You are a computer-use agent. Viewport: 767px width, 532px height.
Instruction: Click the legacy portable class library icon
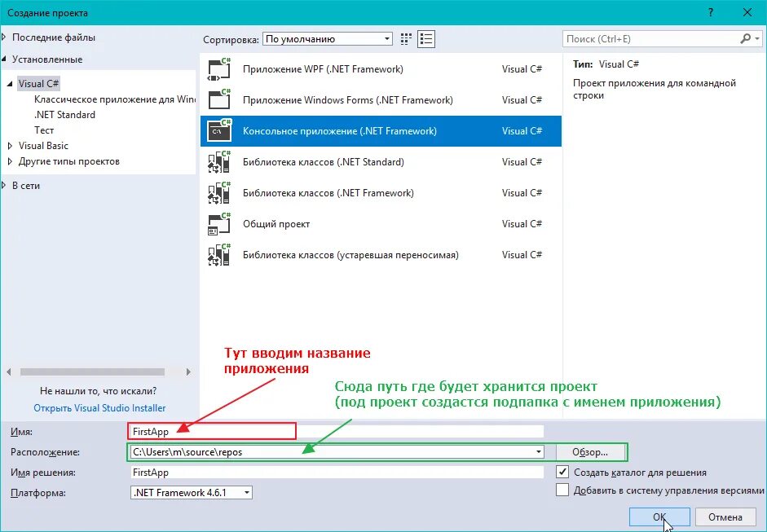click(x=219, y=255)
